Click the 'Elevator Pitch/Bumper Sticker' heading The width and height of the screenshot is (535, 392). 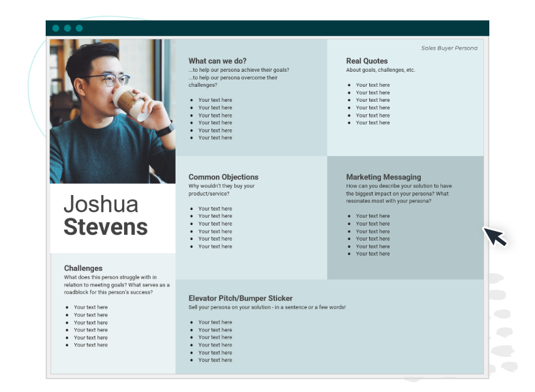(241, 298)
